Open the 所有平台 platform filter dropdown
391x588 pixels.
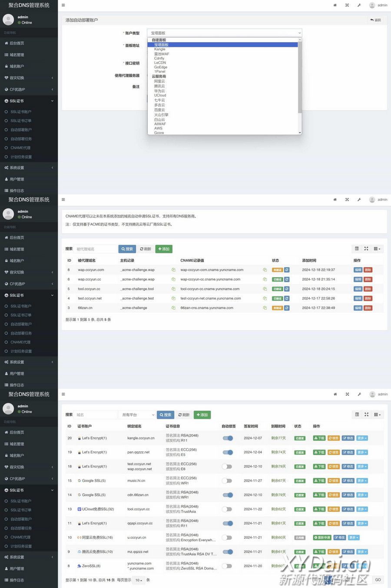138,415
